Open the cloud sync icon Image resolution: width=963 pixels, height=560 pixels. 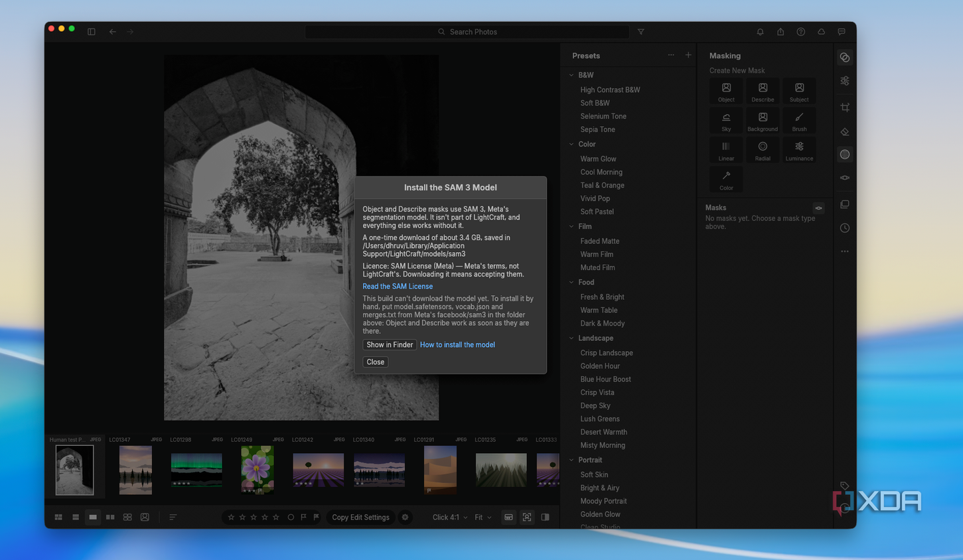(x=821, y=32)
